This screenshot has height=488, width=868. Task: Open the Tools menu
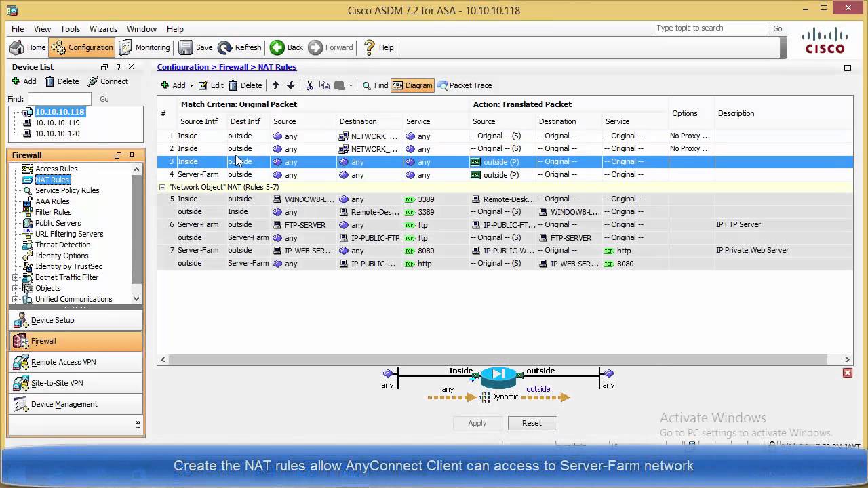tap(70, 29)
